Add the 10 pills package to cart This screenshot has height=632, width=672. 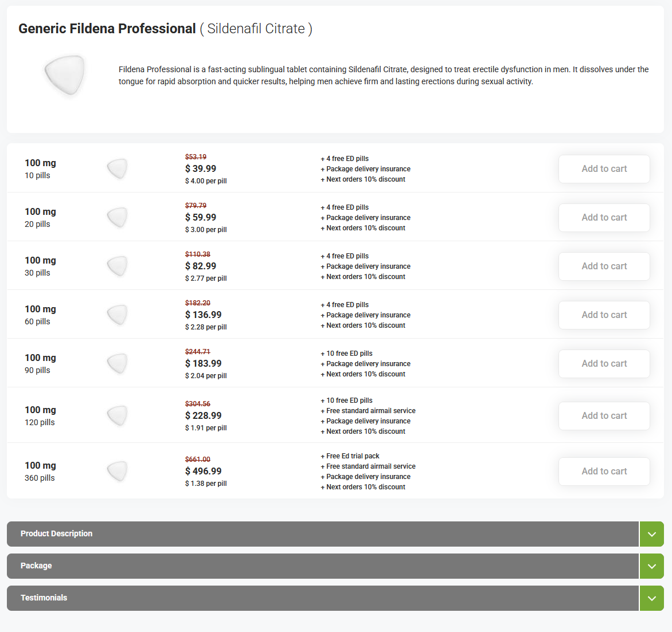tap(604, 168)
